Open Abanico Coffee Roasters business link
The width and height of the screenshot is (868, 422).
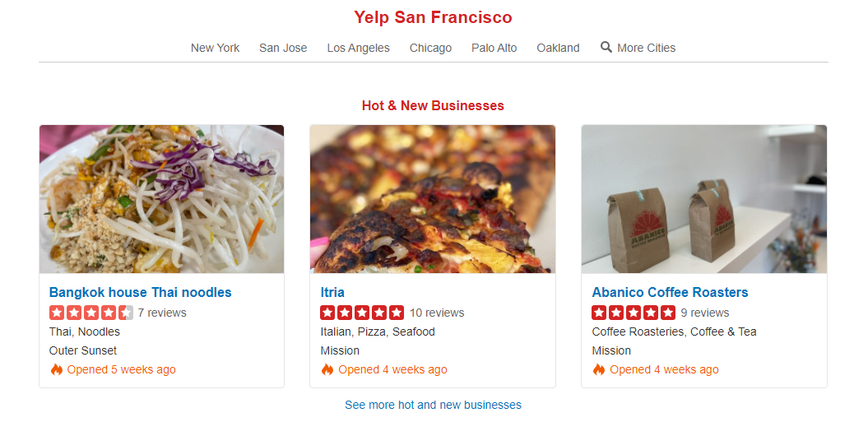point(670,292)
